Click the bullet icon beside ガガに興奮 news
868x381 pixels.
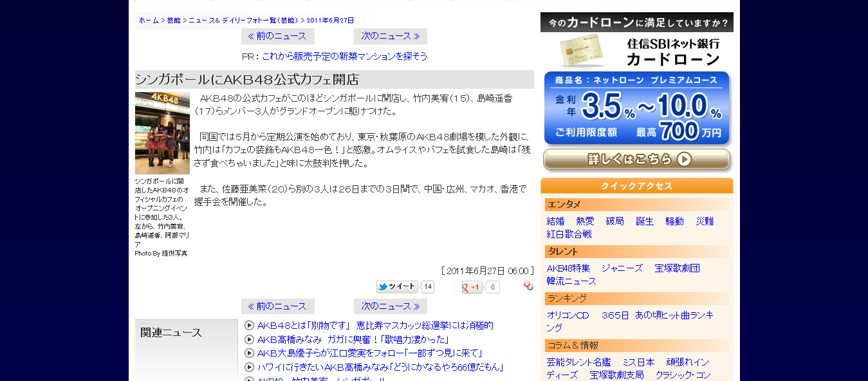point(250,339)
